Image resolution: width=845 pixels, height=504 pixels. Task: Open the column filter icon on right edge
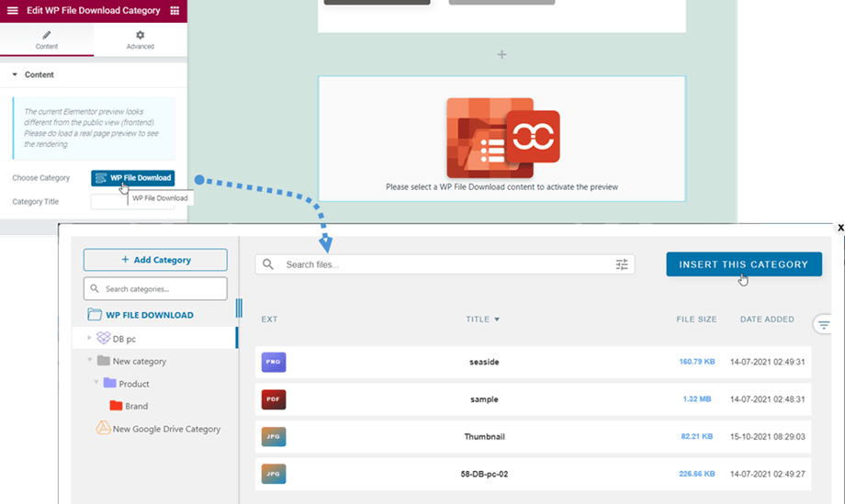tap(823, 324)
